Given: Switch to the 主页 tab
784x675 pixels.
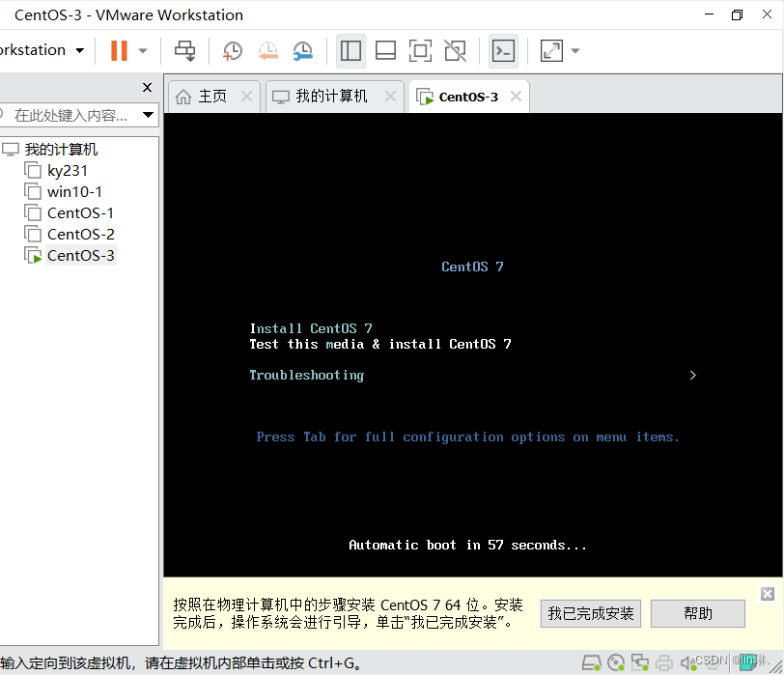Looking at the screenshot, I should 212,96.
